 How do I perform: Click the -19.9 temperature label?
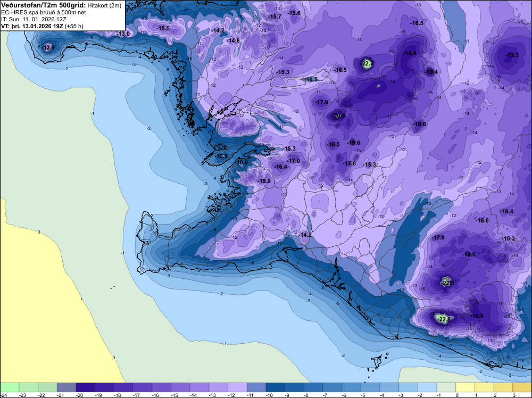point(410,53)
